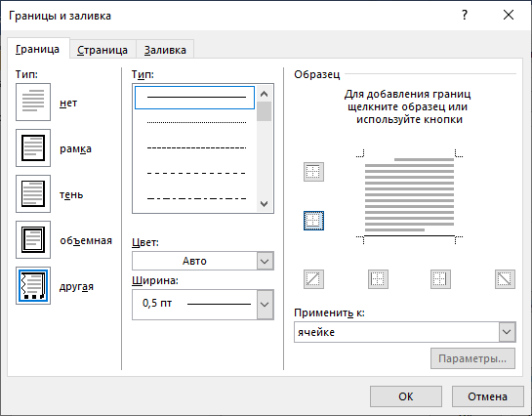
Task: Switch to the Страница tab
Action: pyautogui.click(x=102, y=50)
